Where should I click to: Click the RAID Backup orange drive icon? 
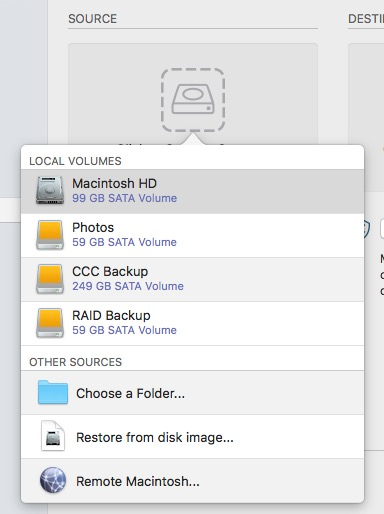click(x=50, y=323)
